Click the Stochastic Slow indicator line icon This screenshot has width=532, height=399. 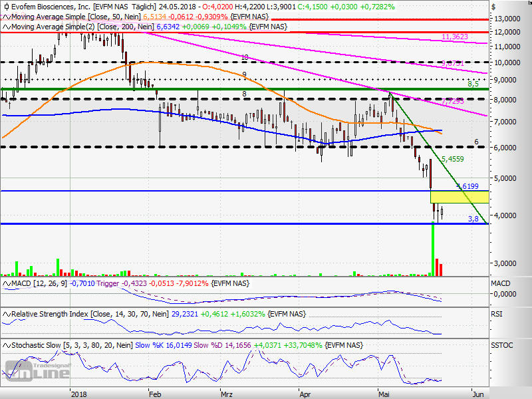pos(7,345)
